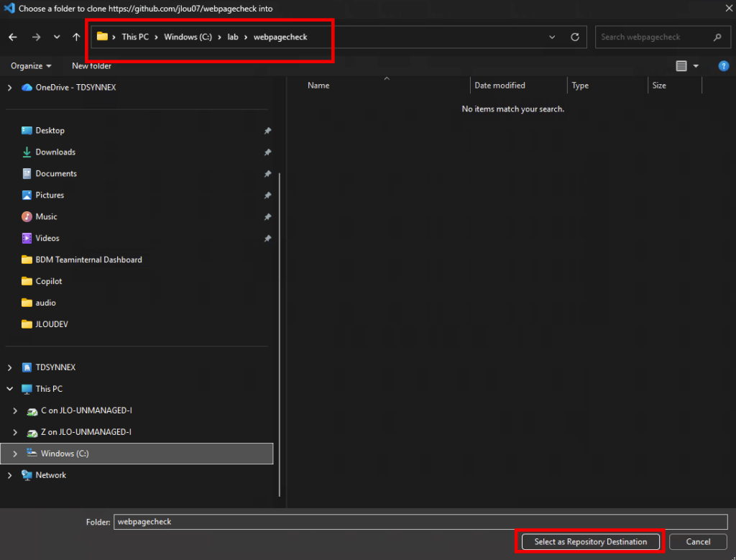
Task: Open the Organize menu
Action: (31, 66)
